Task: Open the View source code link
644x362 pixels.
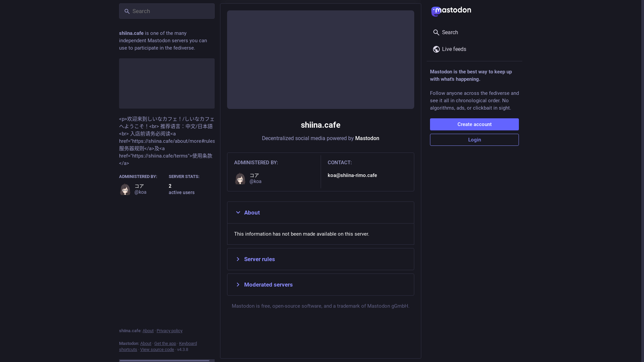Action: pyautogui.click(x=157, y=350)
